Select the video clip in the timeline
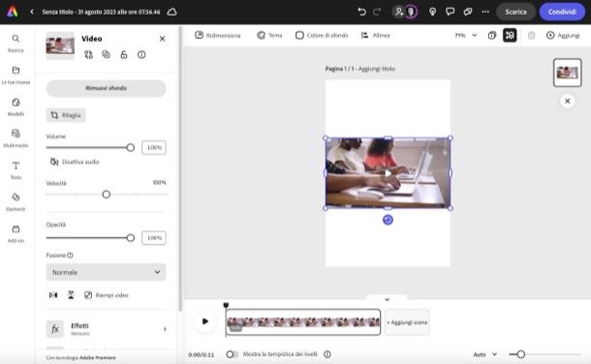Image resolution: width=591 pixels, height=364 pixels. tap(303, 321)
